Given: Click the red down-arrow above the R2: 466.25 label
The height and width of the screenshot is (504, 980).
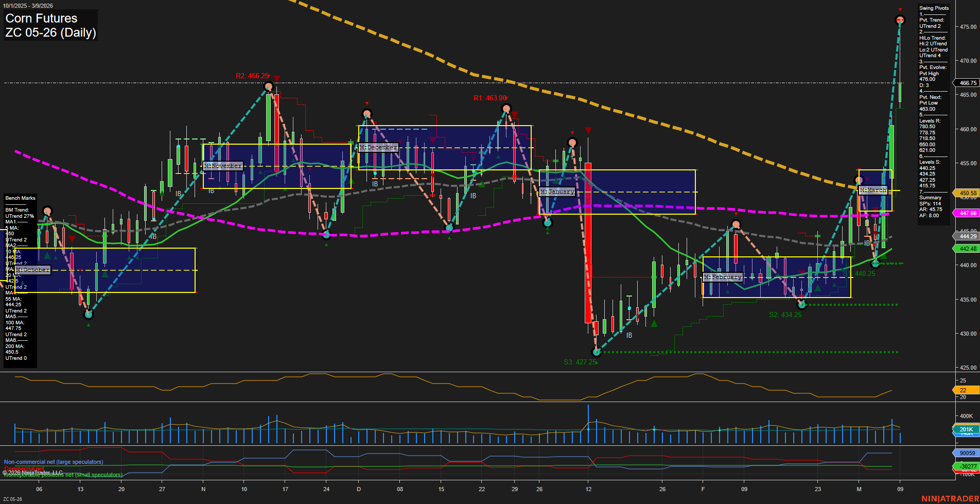Looking at the screenshot, I should 276,79.
